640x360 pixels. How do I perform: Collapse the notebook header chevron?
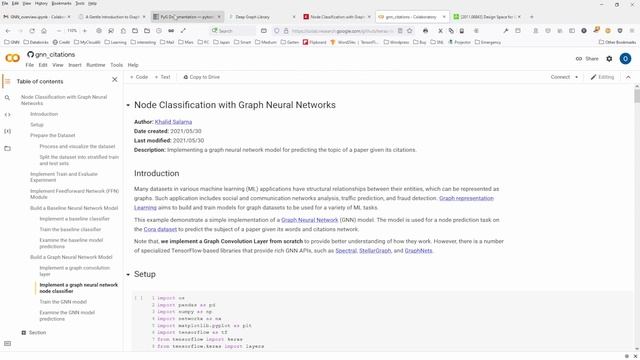628,77
